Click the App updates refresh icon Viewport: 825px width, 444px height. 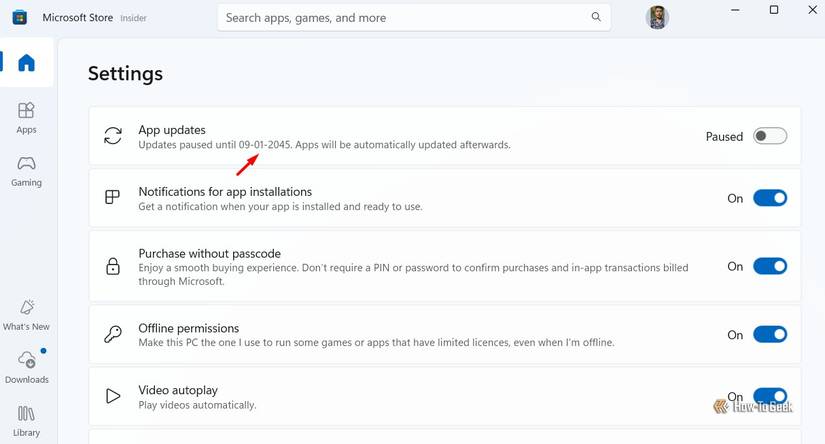[x=113, y=136]
